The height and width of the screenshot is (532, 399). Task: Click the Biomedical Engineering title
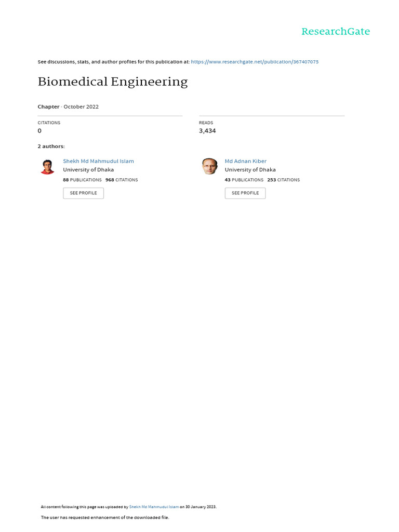[112, 82]
